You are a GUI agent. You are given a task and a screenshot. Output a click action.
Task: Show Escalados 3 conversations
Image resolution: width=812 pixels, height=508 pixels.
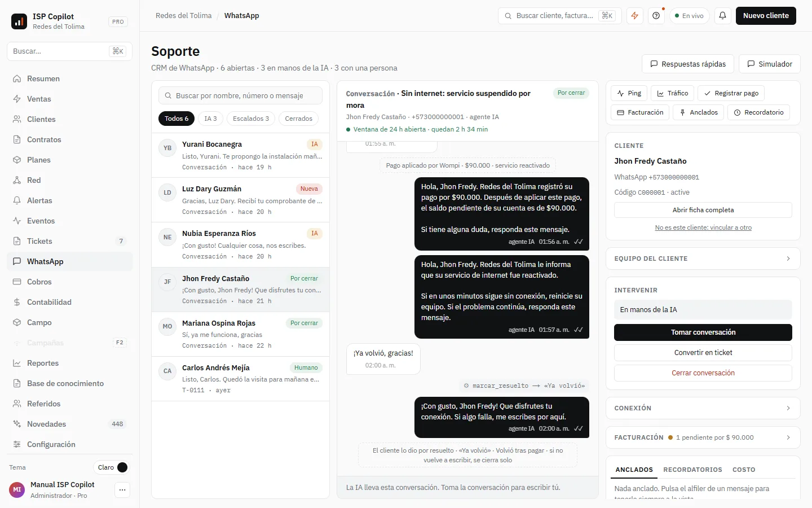[251, 119]
